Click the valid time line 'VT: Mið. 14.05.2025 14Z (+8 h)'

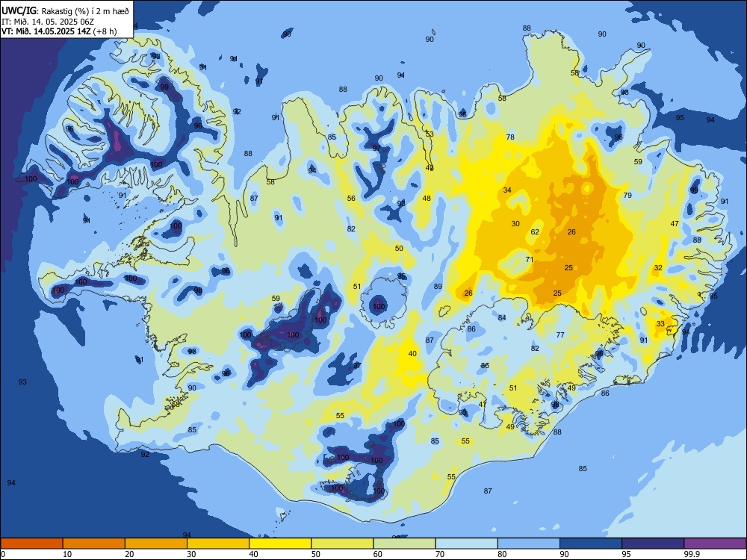(59, 31)
